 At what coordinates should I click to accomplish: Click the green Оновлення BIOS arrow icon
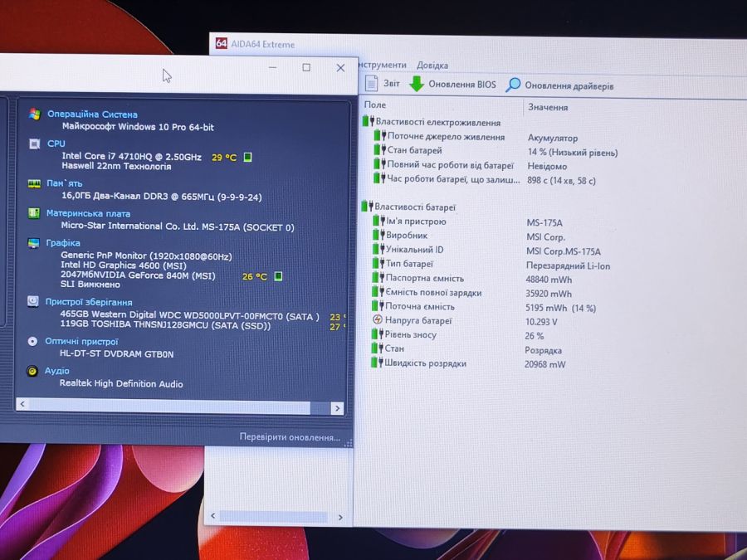[x=417, y=84]
